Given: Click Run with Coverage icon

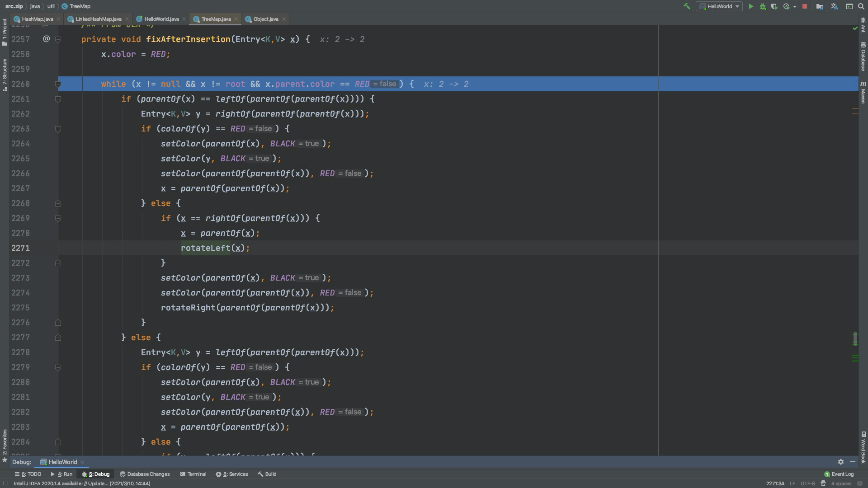Looking at the screenshot, I should pos(774,6).
